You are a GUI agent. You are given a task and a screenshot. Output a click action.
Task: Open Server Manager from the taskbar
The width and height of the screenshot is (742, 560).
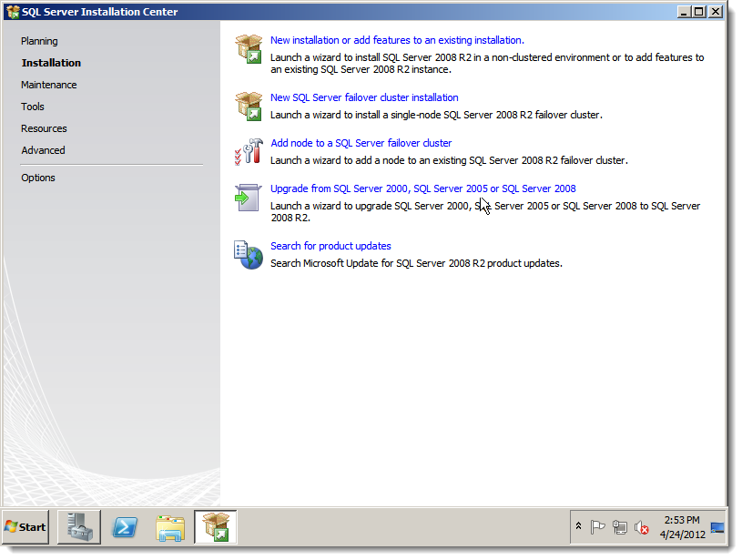click(79, 527)
